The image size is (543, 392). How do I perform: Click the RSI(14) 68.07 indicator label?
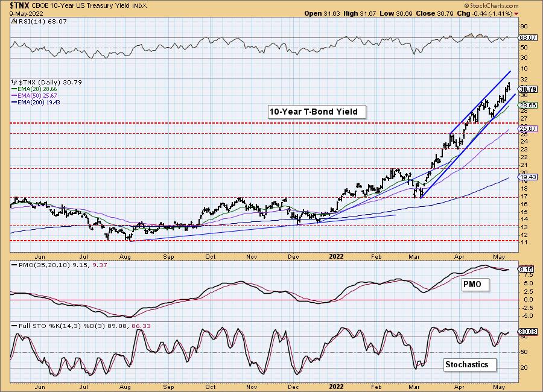click(39, 22)
